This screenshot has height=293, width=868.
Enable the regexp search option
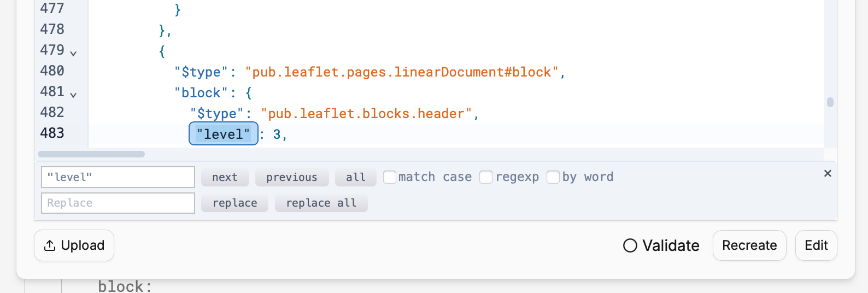[486, 177]
